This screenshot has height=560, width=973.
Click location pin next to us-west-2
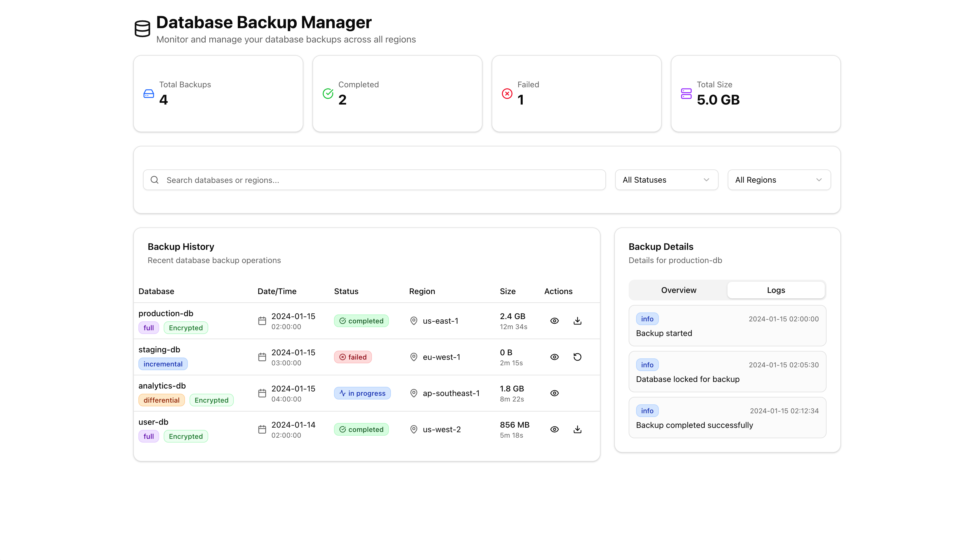pos(414,429)
